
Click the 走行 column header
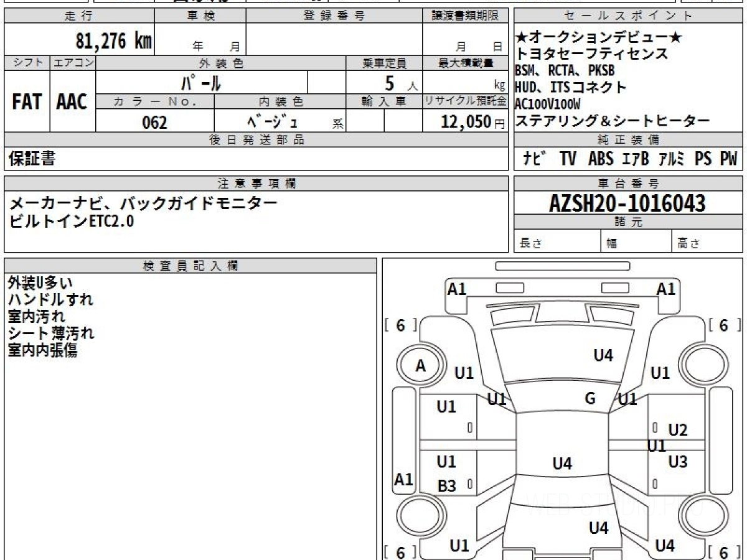(x=79, y=16)
